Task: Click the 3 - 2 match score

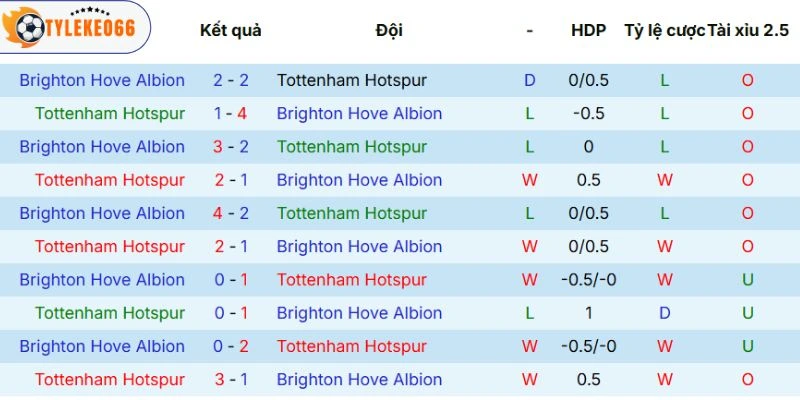Action: pyautogui.click(x=230, y=147)
